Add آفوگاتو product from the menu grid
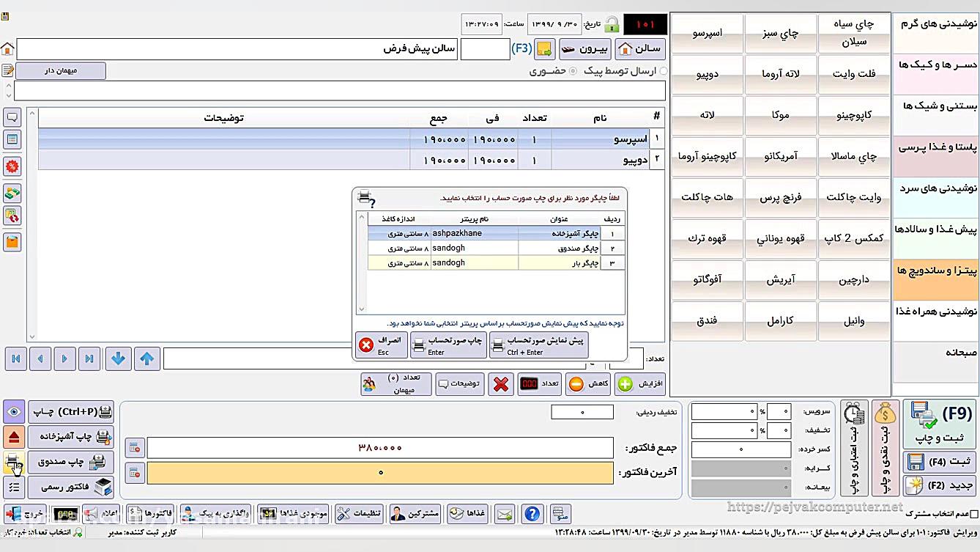Screen dimensions: 980x552 708,279
